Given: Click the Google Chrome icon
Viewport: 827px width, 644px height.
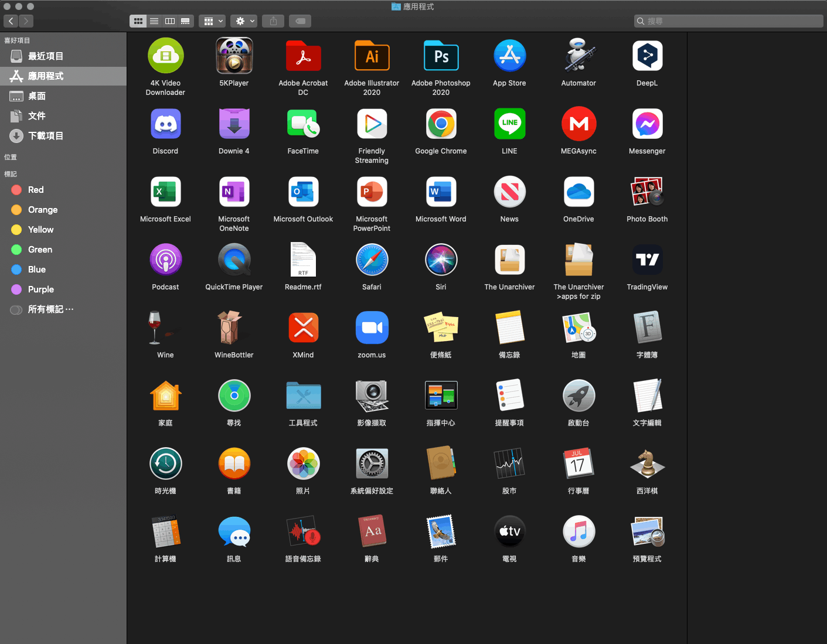Looking at the screenshot, I should pos(441,124).
